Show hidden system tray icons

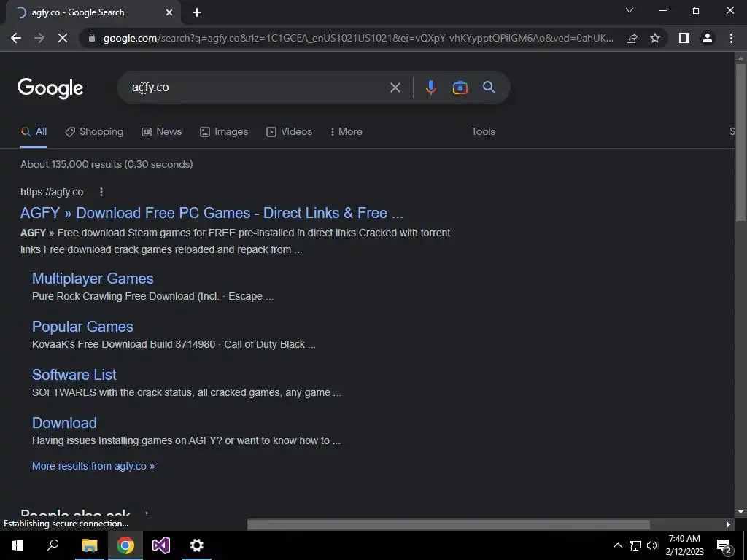[617, 545]
